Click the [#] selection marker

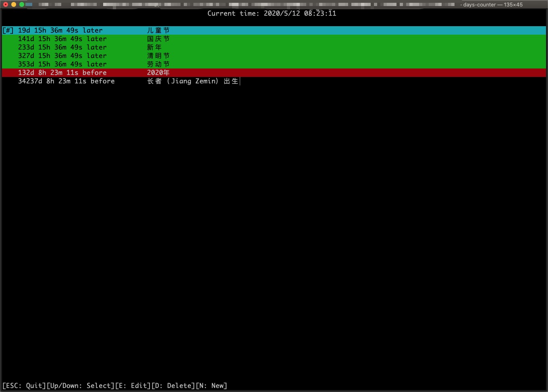click(x=8, y=31)
